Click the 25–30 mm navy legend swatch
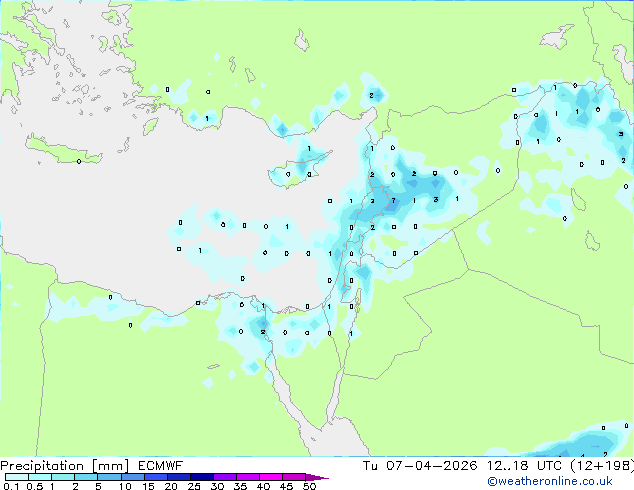 coord(202,477)
